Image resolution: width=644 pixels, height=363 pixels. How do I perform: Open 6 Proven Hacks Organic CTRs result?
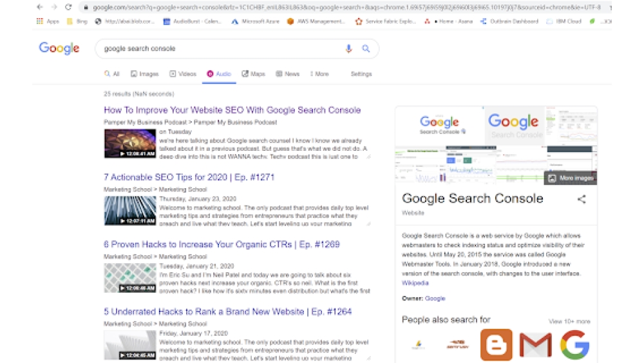(x=222, y=244)
